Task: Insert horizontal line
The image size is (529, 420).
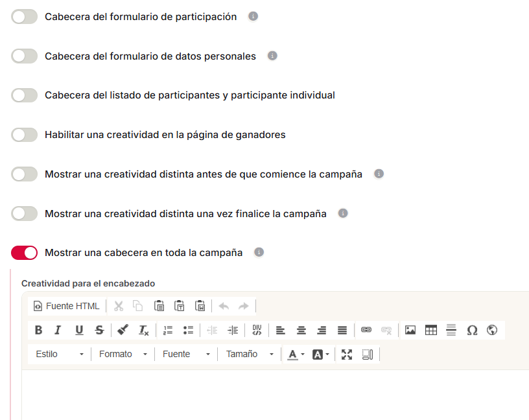Action: pyautogui.click(x=451, y=330)
